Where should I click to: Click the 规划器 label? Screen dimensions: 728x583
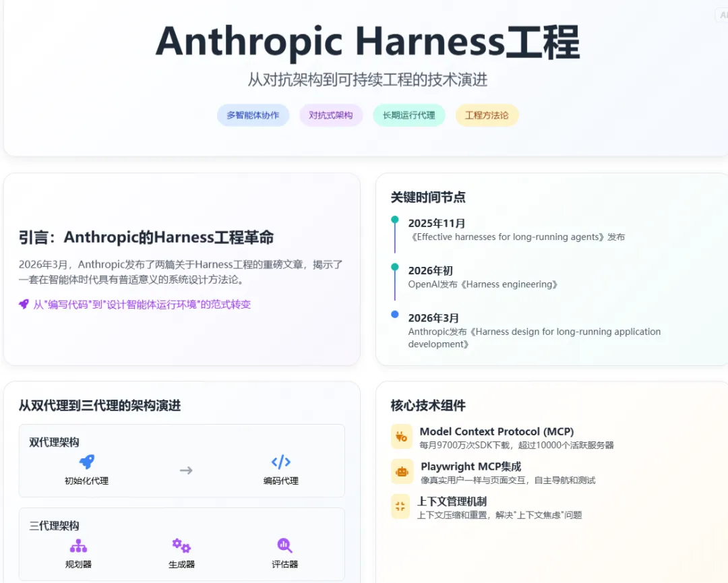coord(78,564)
